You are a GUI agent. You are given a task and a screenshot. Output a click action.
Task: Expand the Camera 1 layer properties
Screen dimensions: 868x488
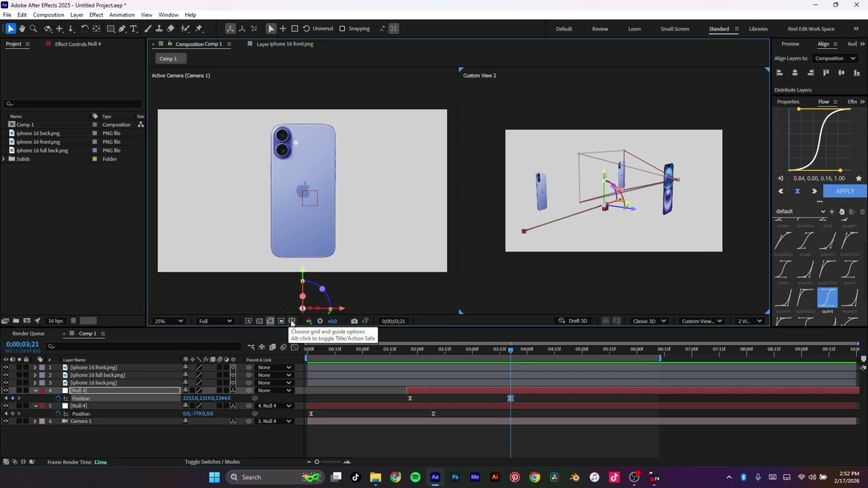tap(35, 421)
